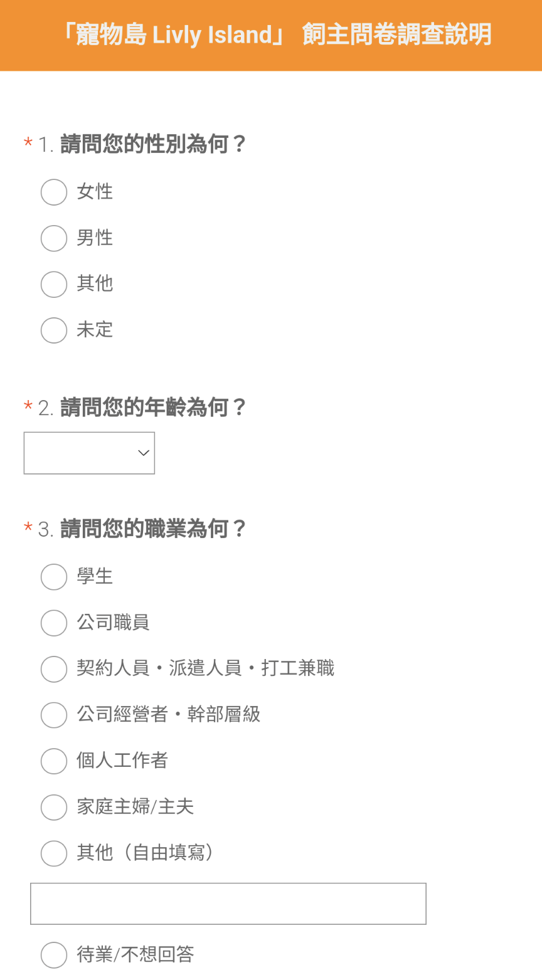542x980 pixels.
Task: Click the free-text occupation input field
Action: 228,904
